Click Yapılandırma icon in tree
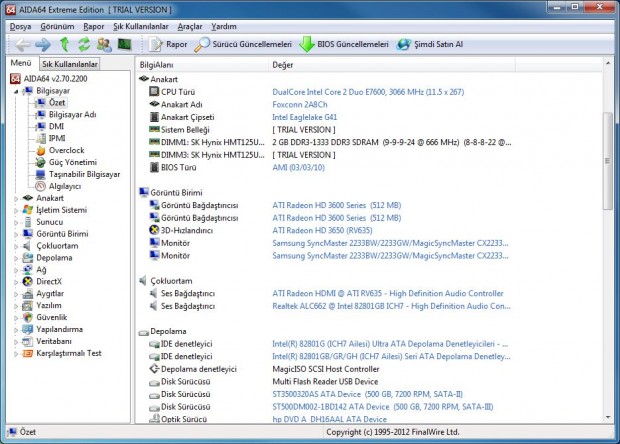This screenshot has width=620, height=444. point(28,329)
